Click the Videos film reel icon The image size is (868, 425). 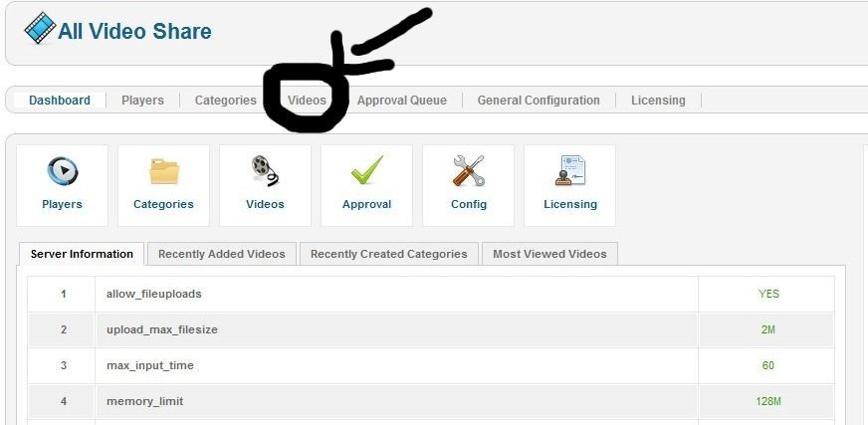265,170
